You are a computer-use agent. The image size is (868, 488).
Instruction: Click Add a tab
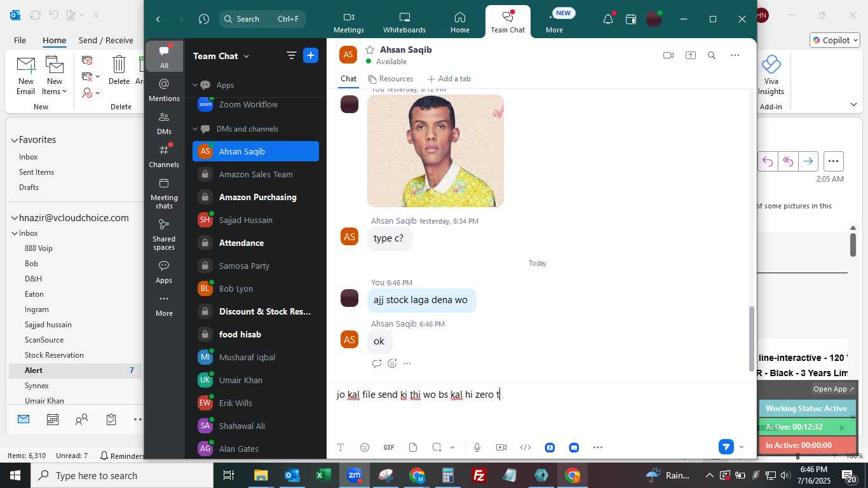tap(449, 79)
